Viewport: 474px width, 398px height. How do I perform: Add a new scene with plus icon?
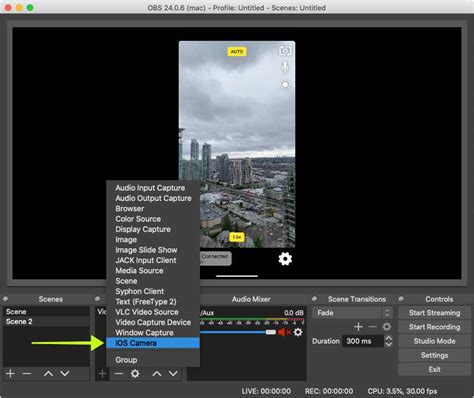click(x=10, y=374)
